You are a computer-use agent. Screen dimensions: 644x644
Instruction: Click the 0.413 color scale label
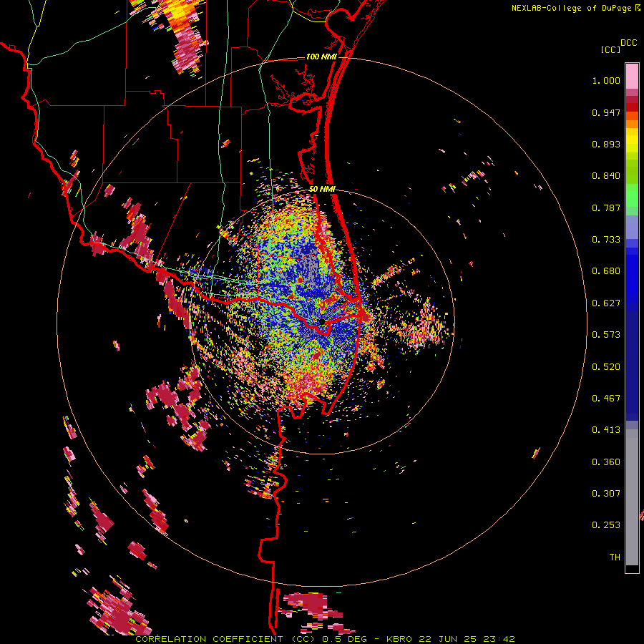tap(606, 430)
